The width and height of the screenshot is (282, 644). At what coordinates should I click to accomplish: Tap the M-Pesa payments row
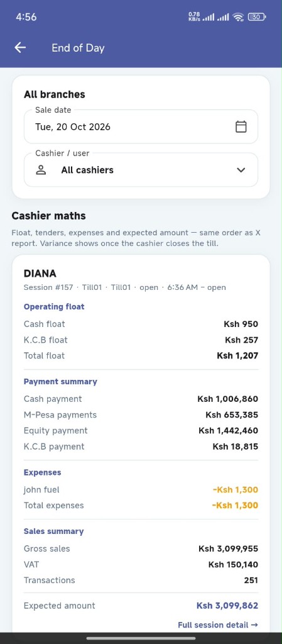141,415
